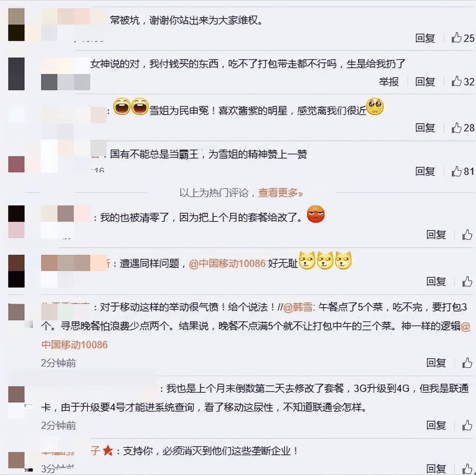Like the 国有不能总是当霸王 comment with 81 likes
Image resolution: width=476 pixels, height=475 pixels.
tap(462, 171)
